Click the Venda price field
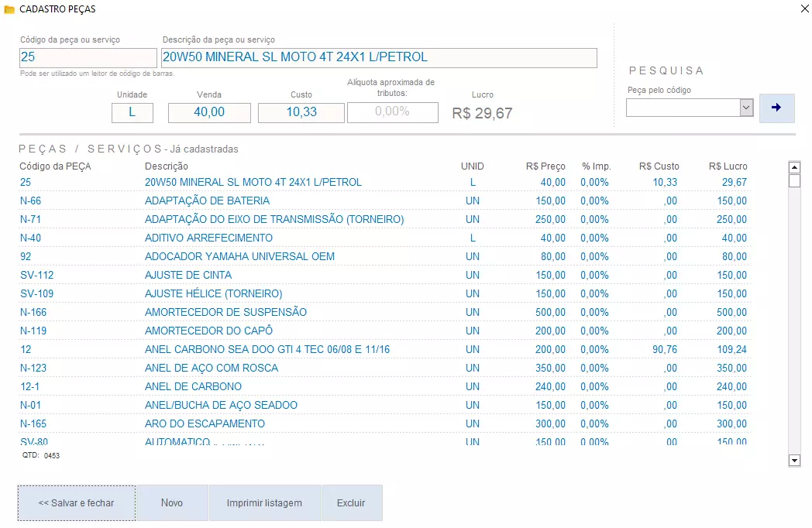The height and width of the screenshot is (528, 812). pyautogui.click(x=209, y=112)
